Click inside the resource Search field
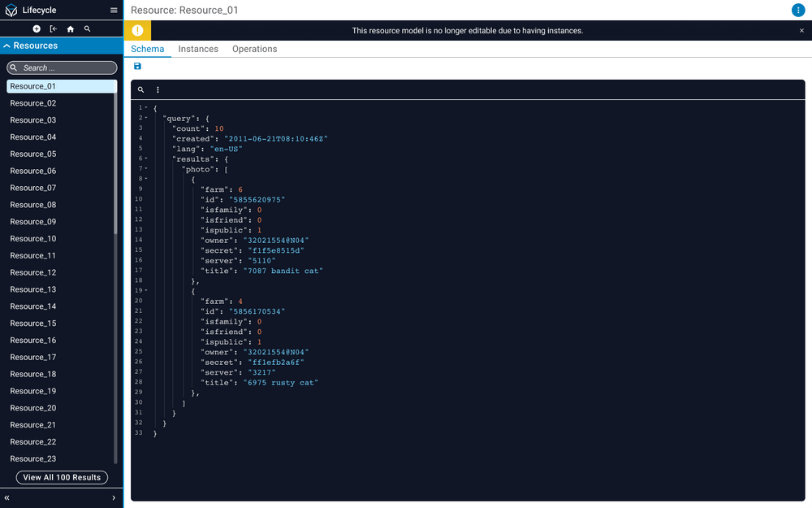 click(61, 67)
